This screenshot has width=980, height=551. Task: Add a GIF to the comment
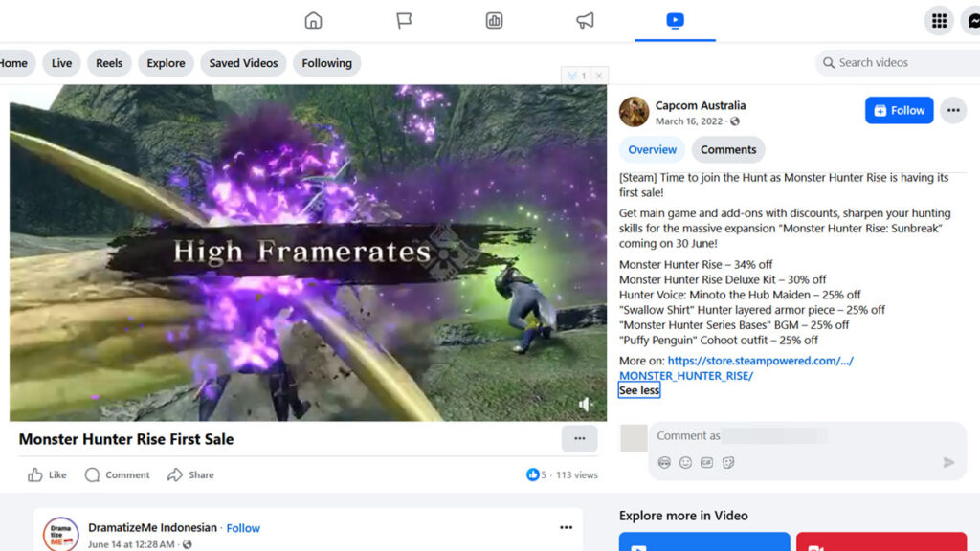coord(706,463)
